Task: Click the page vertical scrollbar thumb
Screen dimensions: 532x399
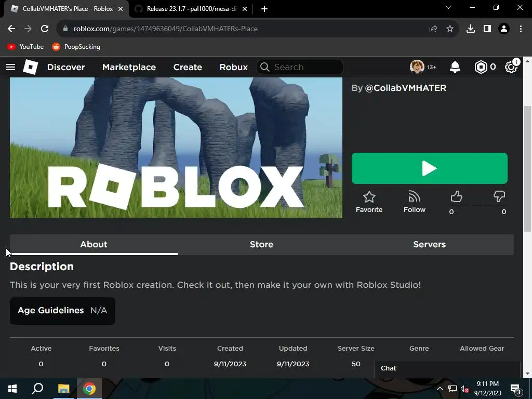Action: (x=527, y=169)
